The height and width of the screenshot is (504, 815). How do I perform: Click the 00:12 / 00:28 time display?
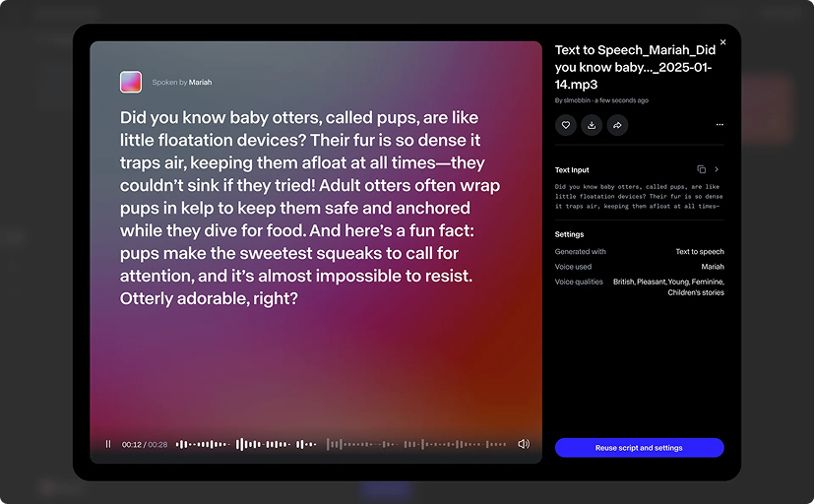pos(145,445)
